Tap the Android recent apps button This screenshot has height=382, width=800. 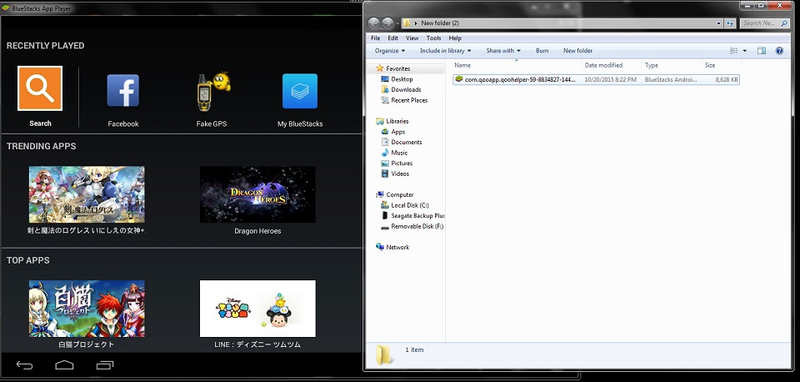coord(105,365)
